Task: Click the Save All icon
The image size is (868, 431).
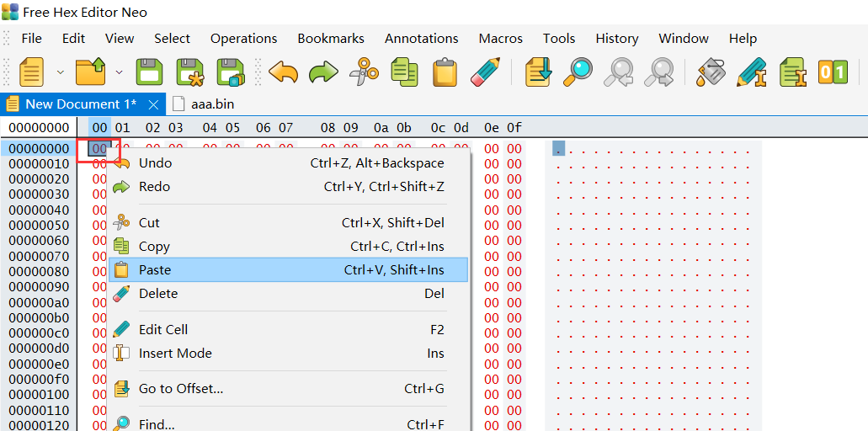Action: (x=231, y=72)
